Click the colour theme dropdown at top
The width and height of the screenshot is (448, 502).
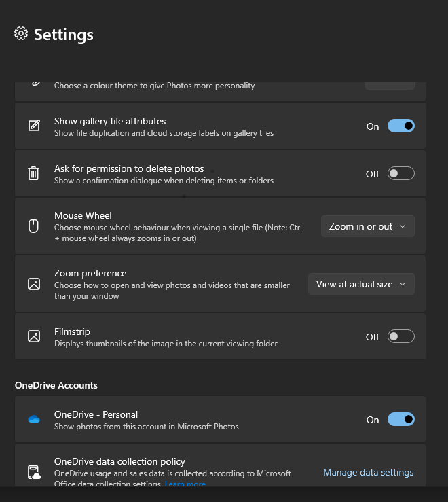point(390,86)
